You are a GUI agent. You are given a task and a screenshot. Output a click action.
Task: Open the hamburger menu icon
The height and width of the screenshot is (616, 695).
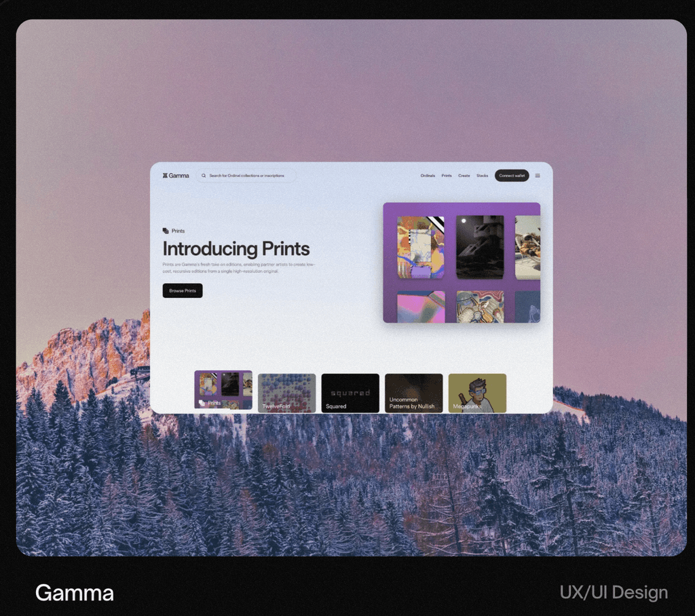click(x=538, y=176)
